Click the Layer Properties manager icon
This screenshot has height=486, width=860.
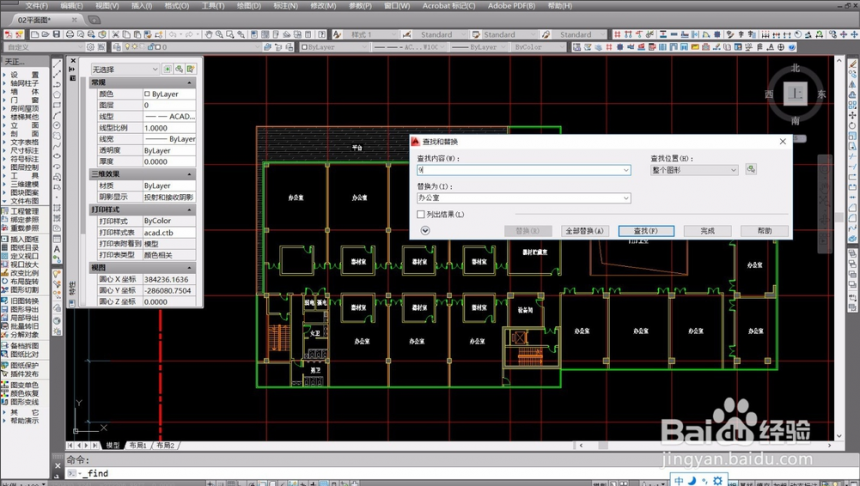117,47
